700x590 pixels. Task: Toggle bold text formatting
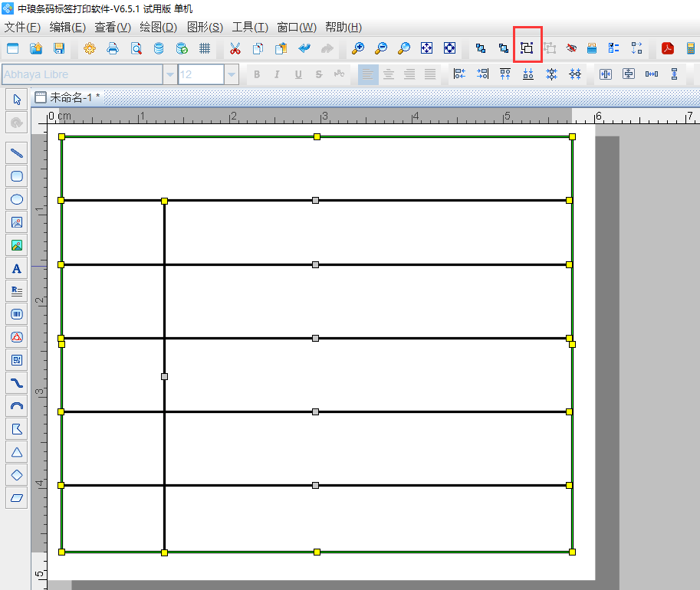tap(257, 74)
